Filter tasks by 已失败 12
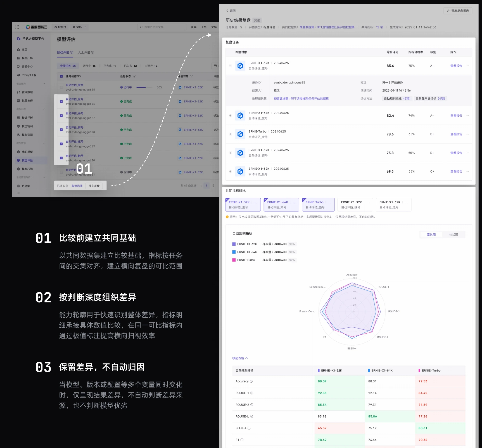482x448 pixels. [x=130, y=66]
